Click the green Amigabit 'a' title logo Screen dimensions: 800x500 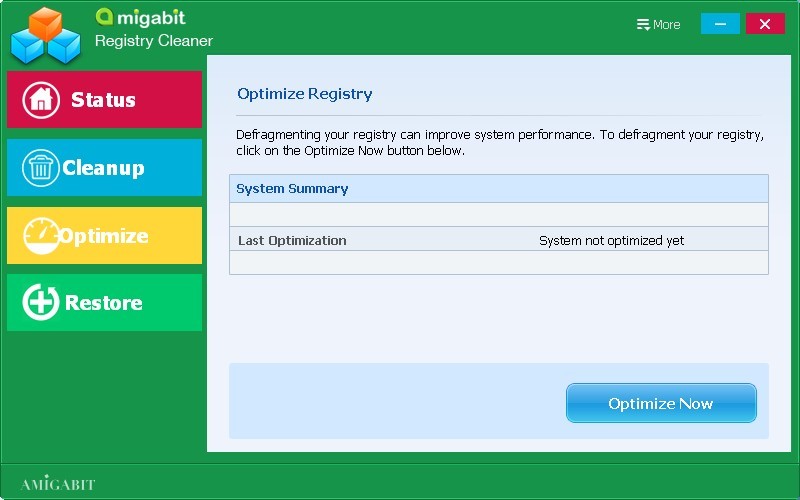coord(104,17)
